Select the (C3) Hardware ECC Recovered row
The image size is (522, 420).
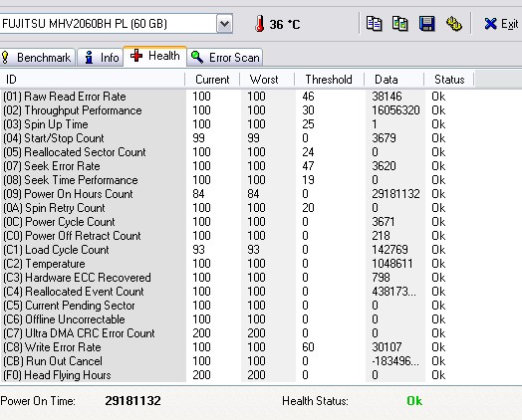(x=237, y=278)
